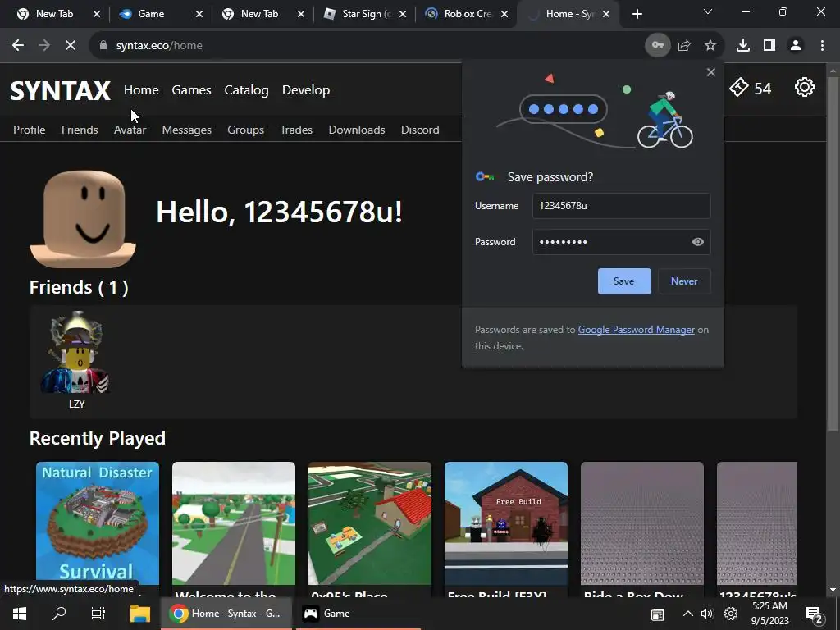This screenshot has height=630, width=840.
Task: Open a new browser tab with plus
Action: (x=637, y=14)
